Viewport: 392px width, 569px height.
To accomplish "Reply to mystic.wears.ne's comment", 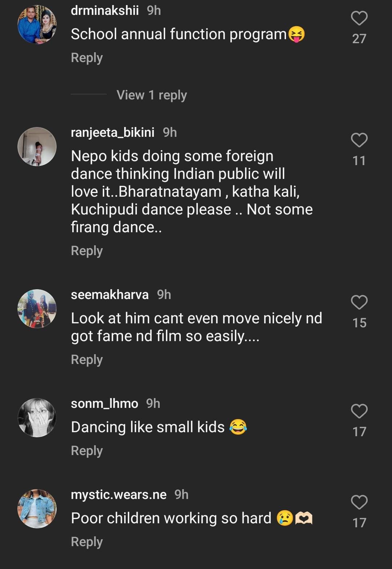I will tap(87, 542).
